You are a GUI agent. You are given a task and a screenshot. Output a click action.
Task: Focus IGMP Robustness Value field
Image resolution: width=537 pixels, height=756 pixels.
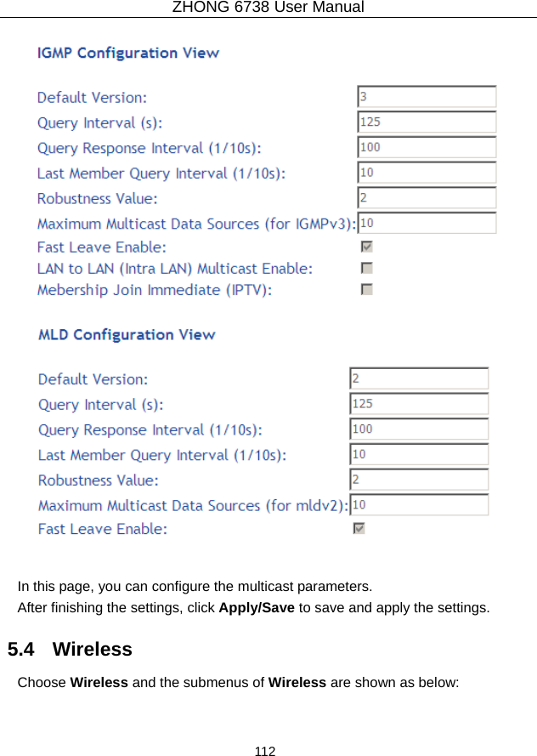[x=427, y=198]
